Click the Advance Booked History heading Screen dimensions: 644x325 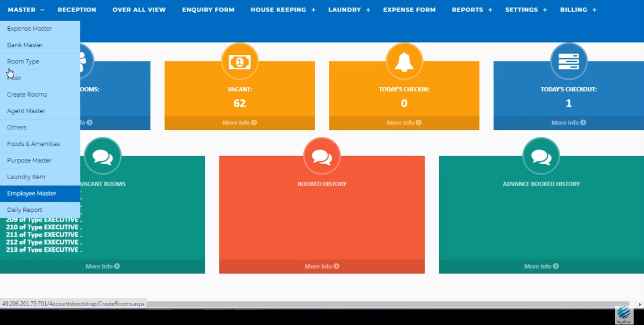[541, 184]
